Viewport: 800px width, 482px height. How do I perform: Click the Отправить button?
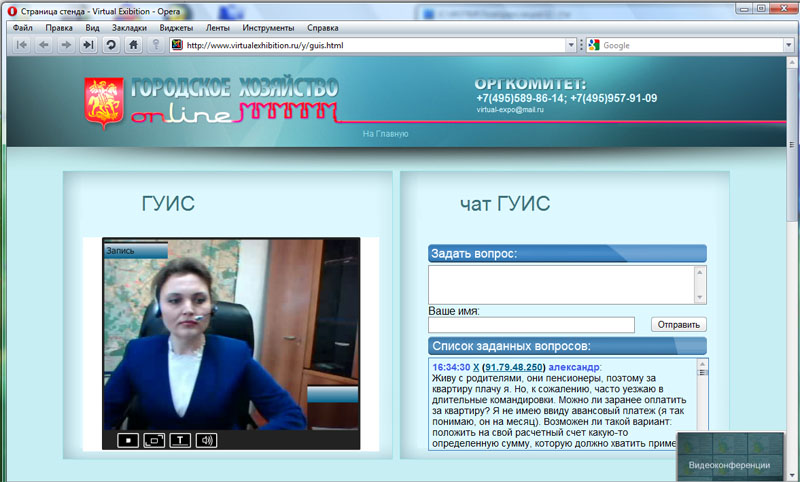pyautogui.click(x=679, y=324)
